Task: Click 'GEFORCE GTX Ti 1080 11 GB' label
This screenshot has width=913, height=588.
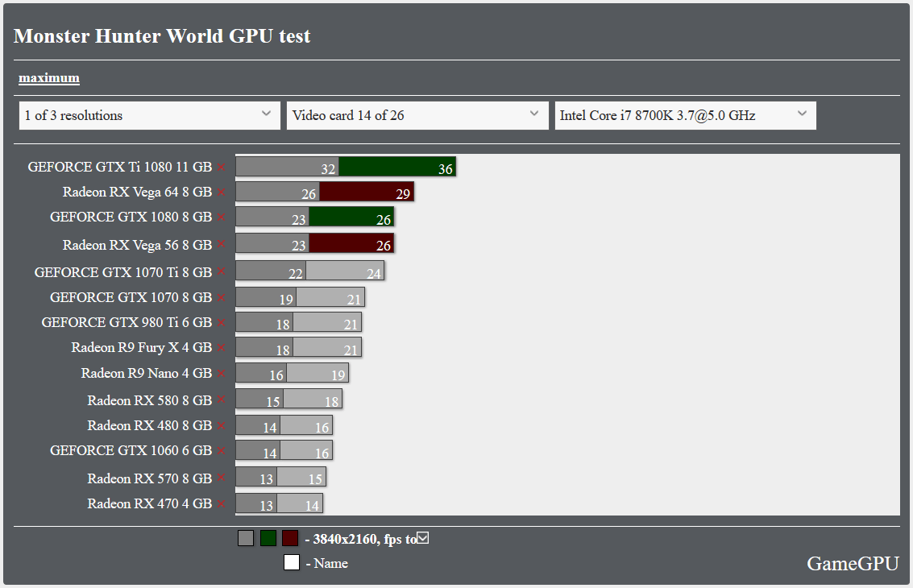Action: [x=120, y=167]
